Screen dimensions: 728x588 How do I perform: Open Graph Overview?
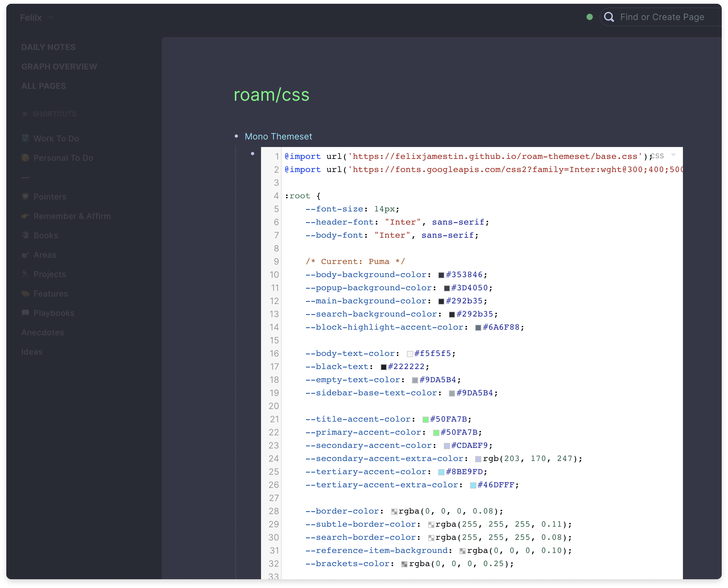click(x=59, y=66)
